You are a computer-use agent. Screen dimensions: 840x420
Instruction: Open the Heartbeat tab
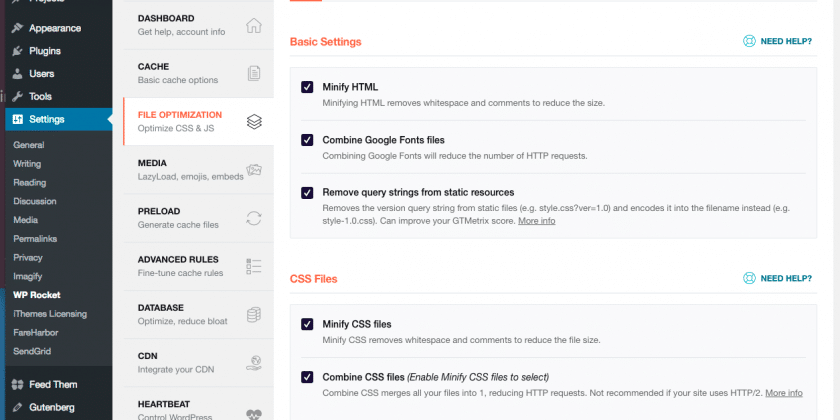pos(198,404)
